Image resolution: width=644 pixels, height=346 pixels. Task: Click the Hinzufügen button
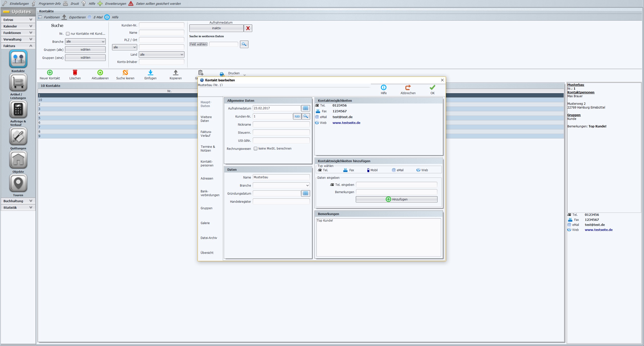pos(396,199)
